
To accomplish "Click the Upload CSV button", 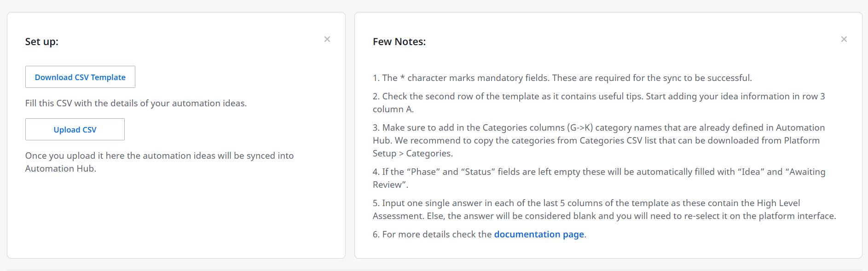I will 75,129.
